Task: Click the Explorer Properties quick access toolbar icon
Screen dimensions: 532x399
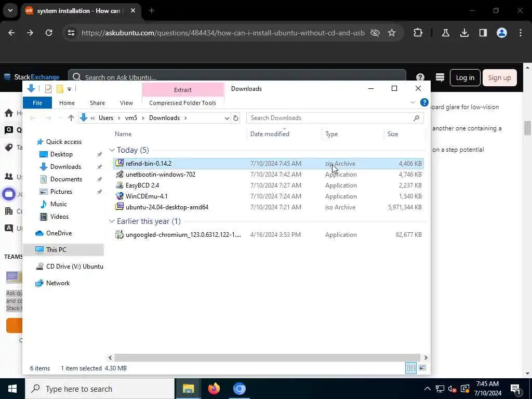Action: tap(48, 89)
